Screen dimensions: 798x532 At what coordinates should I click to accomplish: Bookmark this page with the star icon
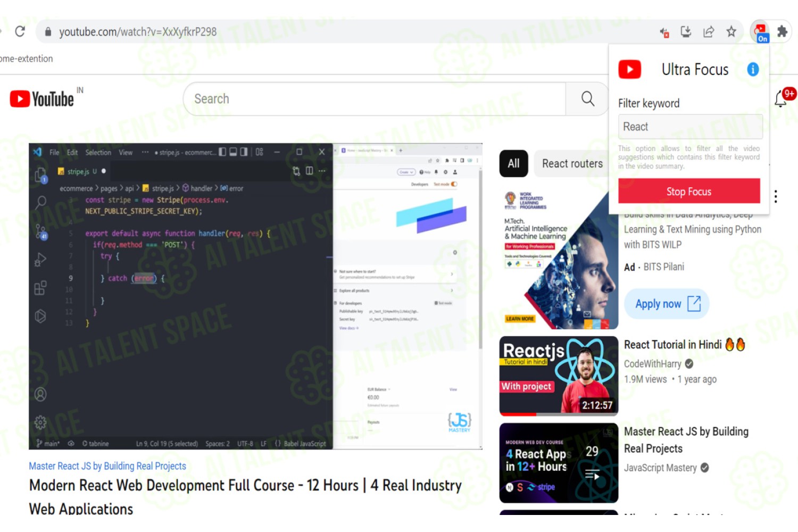click(x=731, y=31)
